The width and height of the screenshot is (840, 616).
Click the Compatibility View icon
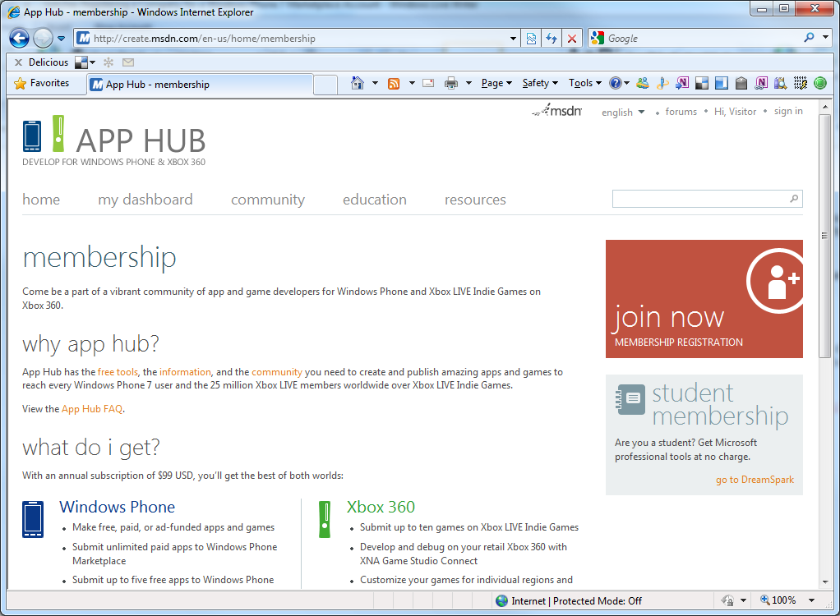tap(532, 39)
